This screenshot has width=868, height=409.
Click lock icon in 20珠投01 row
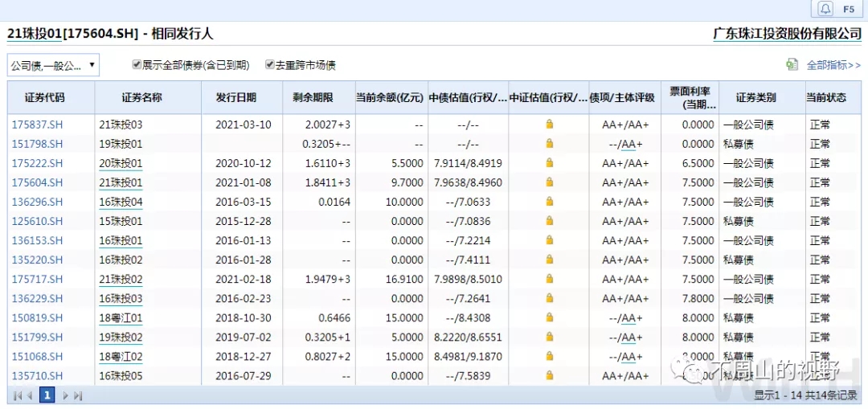point(549,163)
